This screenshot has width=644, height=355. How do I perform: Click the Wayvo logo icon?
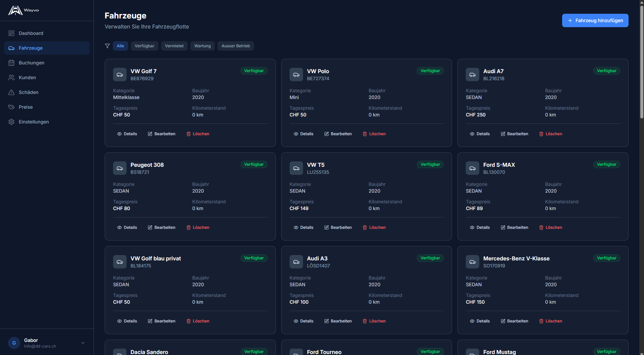point(15,10)
